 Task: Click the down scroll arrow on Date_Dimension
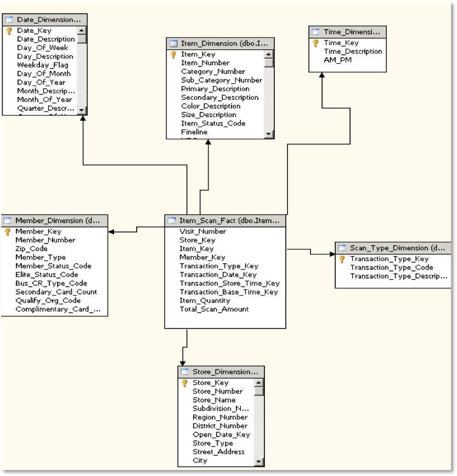[82, 110]
